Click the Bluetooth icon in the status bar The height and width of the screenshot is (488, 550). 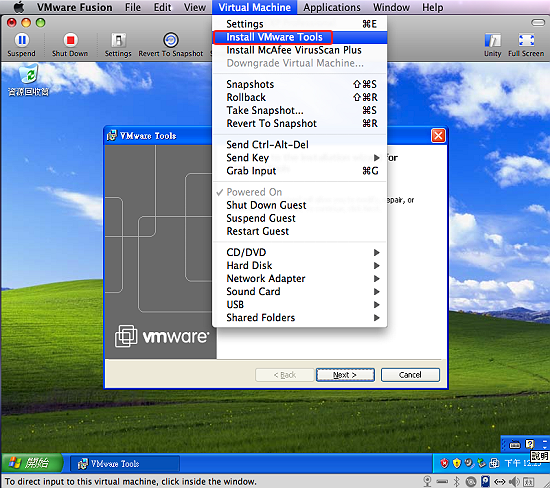click(x=456, y=481)
